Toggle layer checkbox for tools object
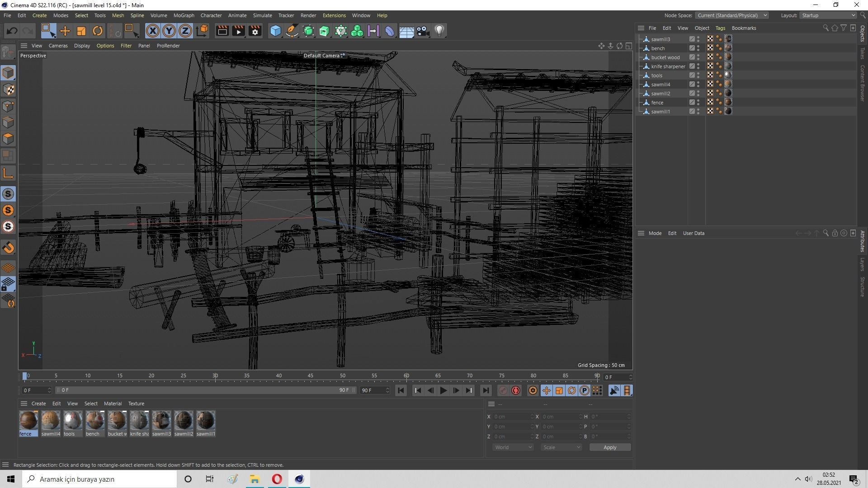 [692, 75]
